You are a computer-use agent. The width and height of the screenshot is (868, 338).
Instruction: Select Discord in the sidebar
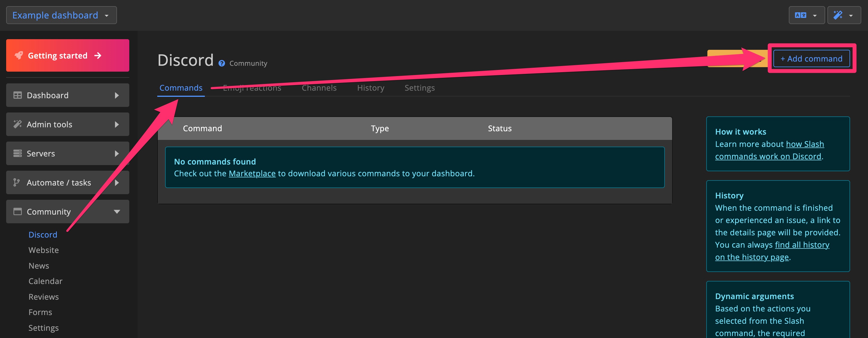43,234
